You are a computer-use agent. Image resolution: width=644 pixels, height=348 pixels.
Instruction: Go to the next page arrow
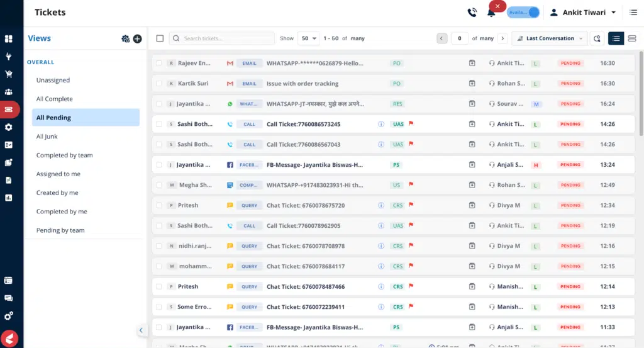(x=502, y=38)
